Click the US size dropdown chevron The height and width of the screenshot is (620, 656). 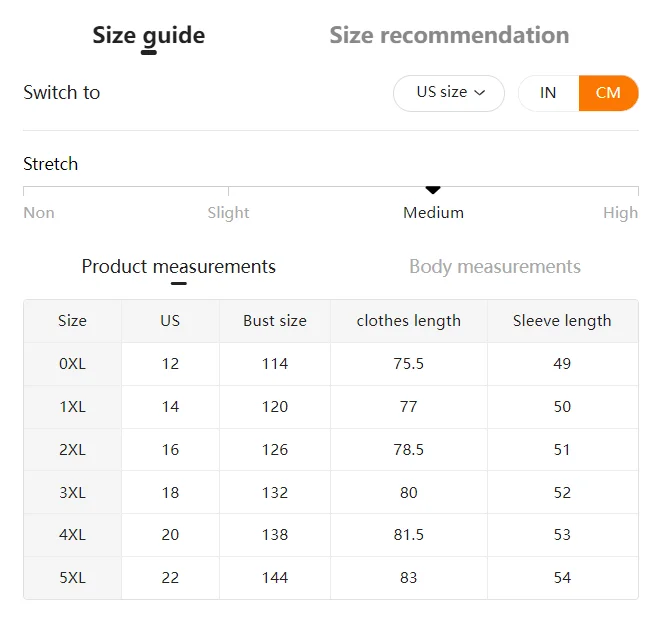pyautogui.click(x=480, y=93)
